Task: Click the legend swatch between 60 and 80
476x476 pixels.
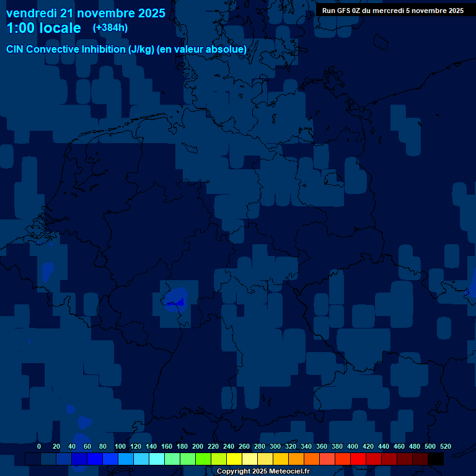Action: click(95, 459)
